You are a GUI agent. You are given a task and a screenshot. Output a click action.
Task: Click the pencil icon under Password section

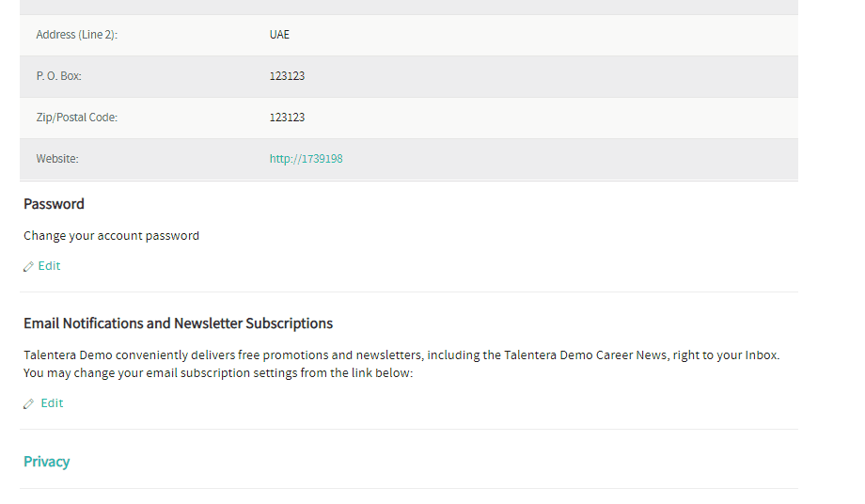point(29,267)
